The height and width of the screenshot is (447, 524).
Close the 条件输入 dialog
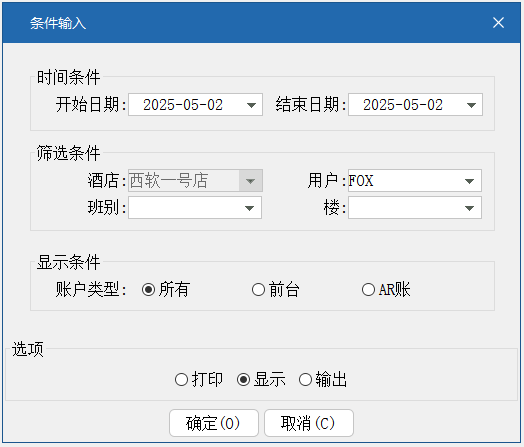pyautogui.click(x=498, y=23)
